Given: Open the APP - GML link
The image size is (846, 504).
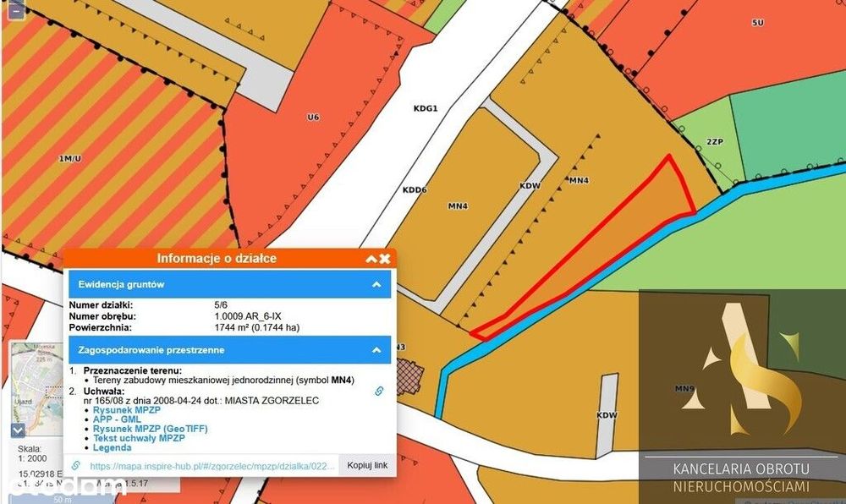Looking at the screenshot, I should click(x=117, y=419).
